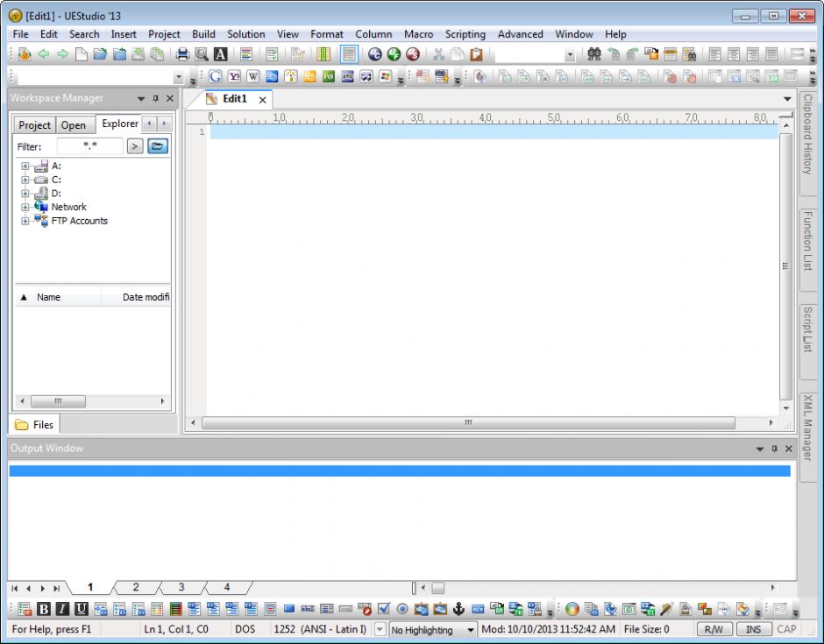Insert HTML checkbox control icon
824x644 pixels.
click(383, 609)
